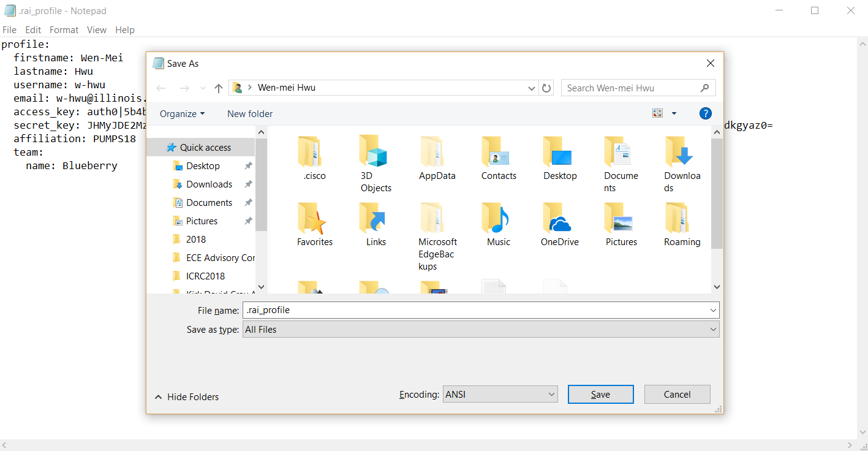Click the search magnifier icon
This screenshot has width=868, height=451.
click(x=704, y=88)
